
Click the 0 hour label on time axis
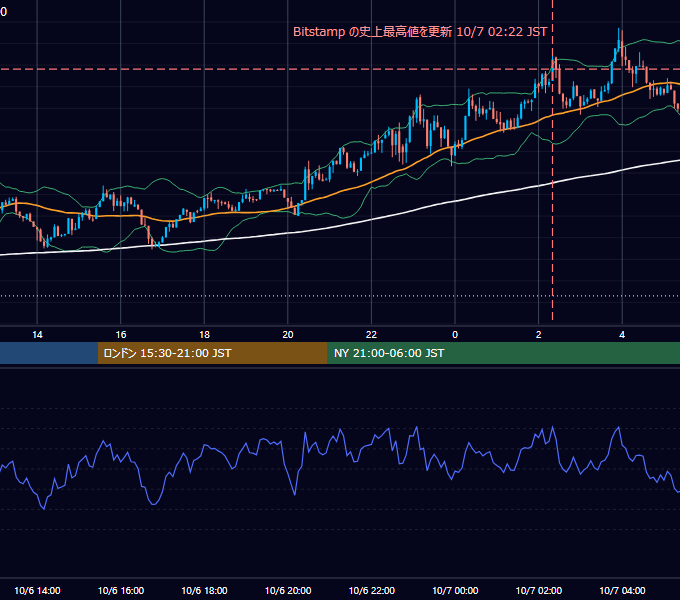coord(455,335)
